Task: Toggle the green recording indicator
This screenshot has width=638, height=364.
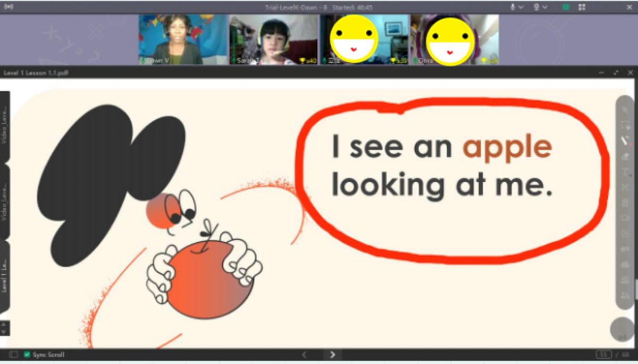Action: (x=565, y=7)
